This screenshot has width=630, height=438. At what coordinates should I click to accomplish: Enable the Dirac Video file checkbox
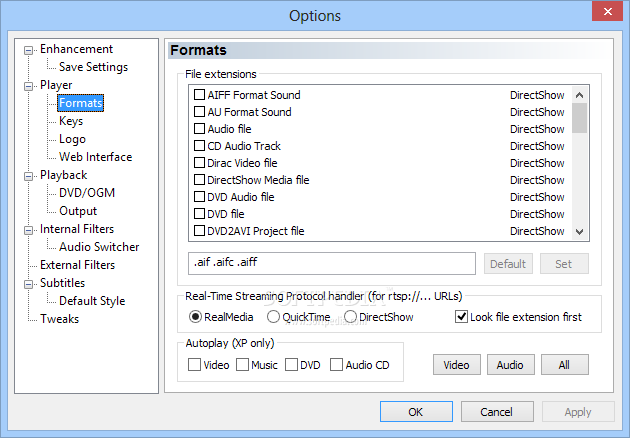(199, 163)
